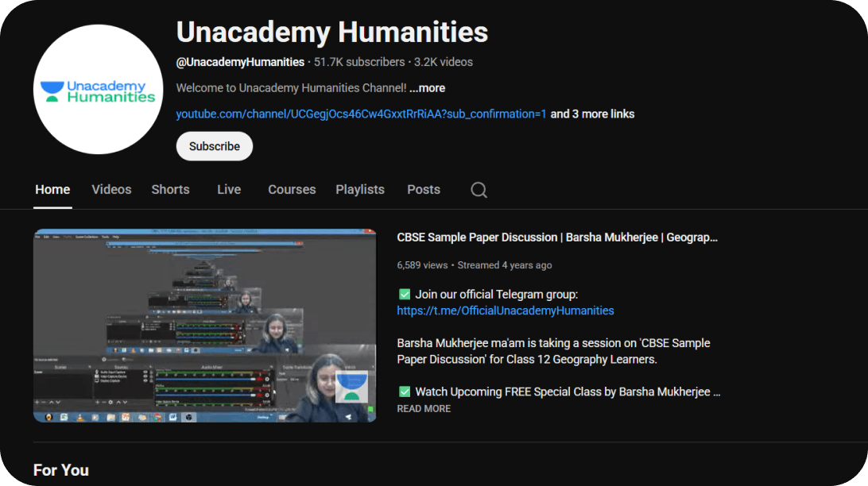Click the @UnacademyHumanities channel handle
868x486 pixels.
coord(240,62)
